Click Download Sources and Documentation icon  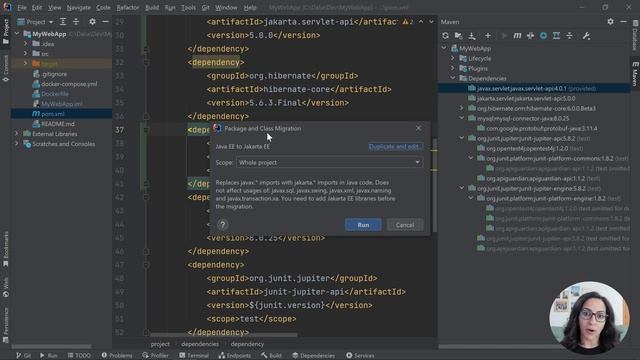click(x=472, y=36)
